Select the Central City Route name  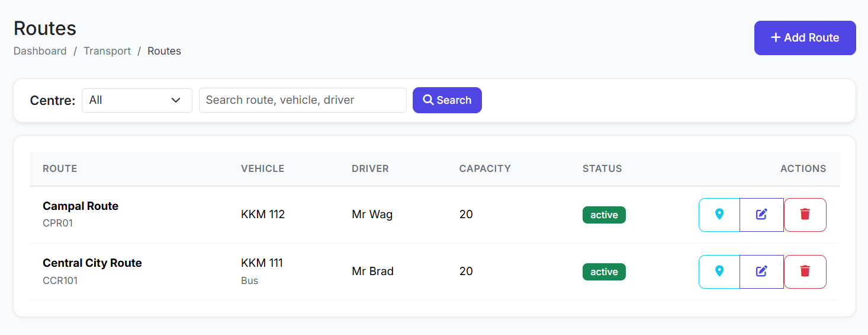coord(92,263)
